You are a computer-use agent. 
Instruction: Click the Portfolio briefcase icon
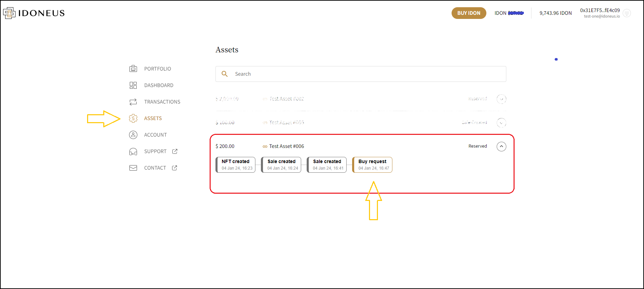click(133, 69)
